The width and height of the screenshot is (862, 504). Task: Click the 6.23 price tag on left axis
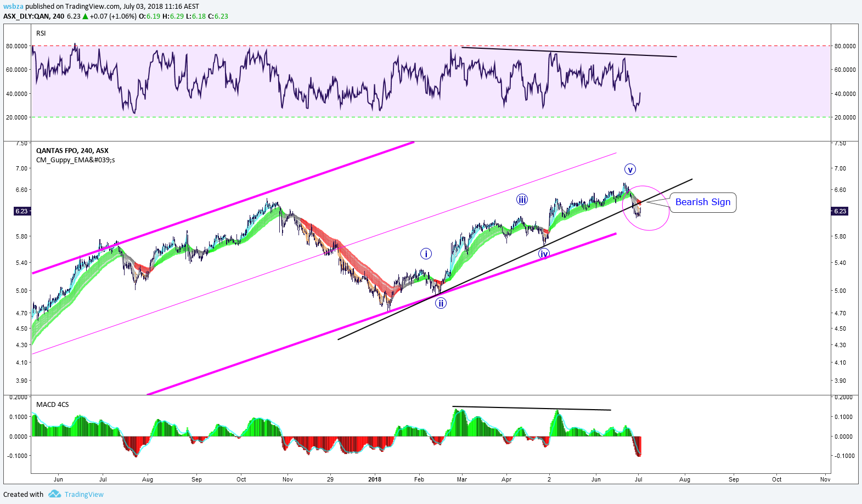[21, 211]
